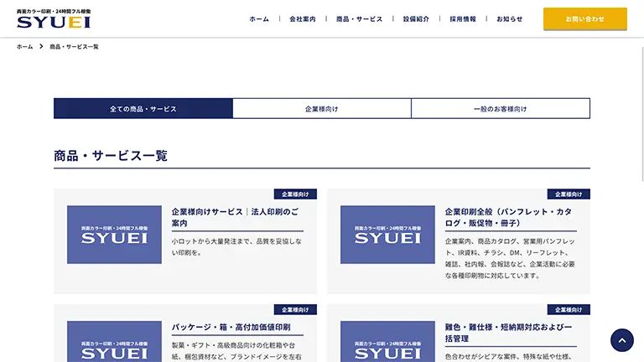The width and height of the screenshot is (644, 362).
Task: Click 企業様向け tag on 難色・難仕様 card
Action: (x=569, y=309)
